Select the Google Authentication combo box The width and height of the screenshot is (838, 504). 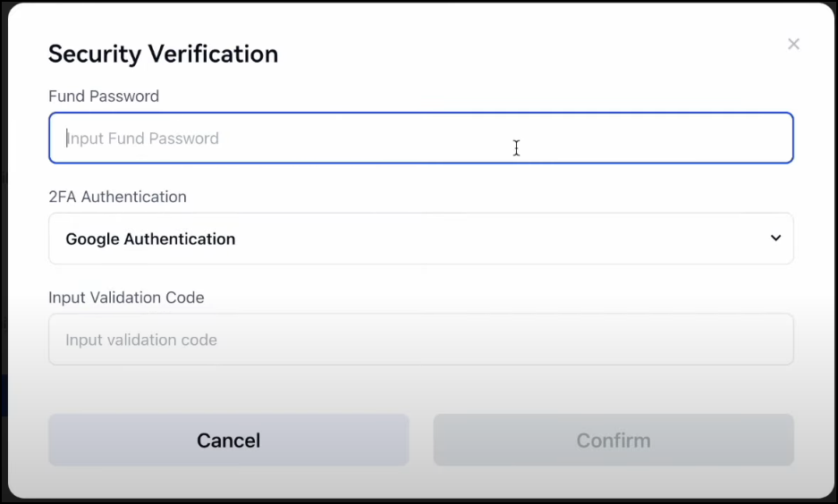point(420,239)
